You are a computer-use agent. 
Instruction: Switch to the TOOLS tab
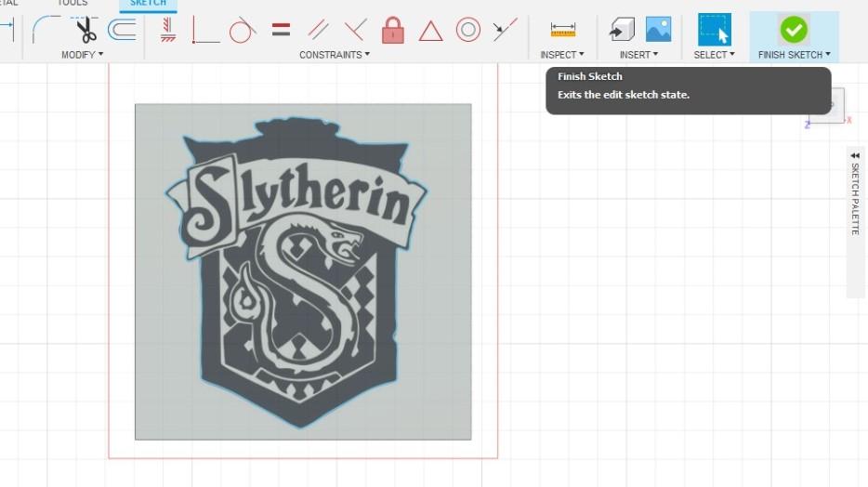(72, 4)
